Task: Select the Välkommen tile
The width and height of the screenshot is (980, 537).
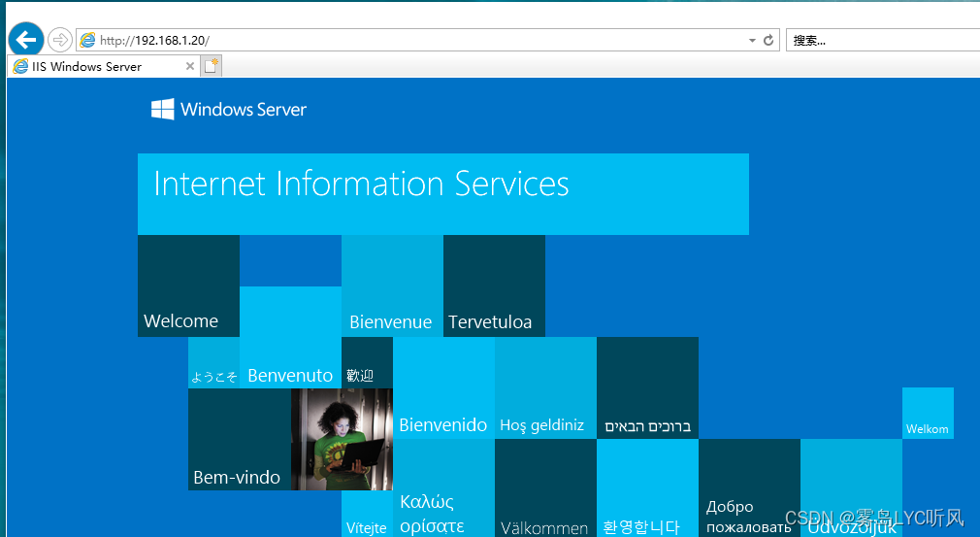Action: point(545,488)
